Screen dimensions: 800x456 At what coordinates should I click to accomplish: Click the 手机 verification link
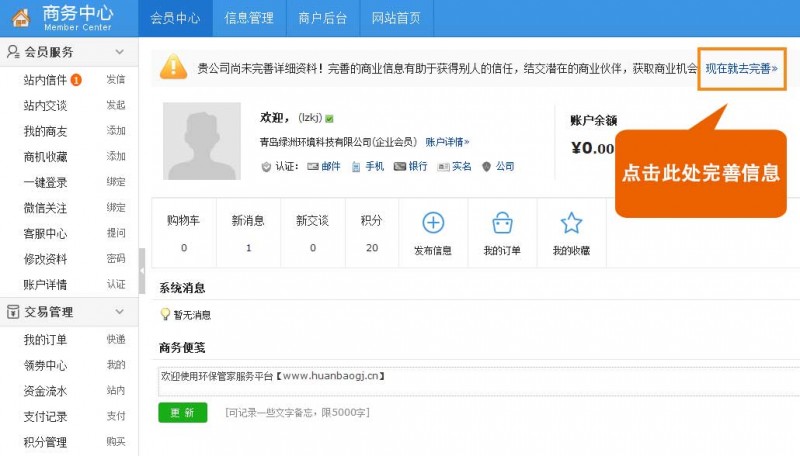click(x=374, y=166)
